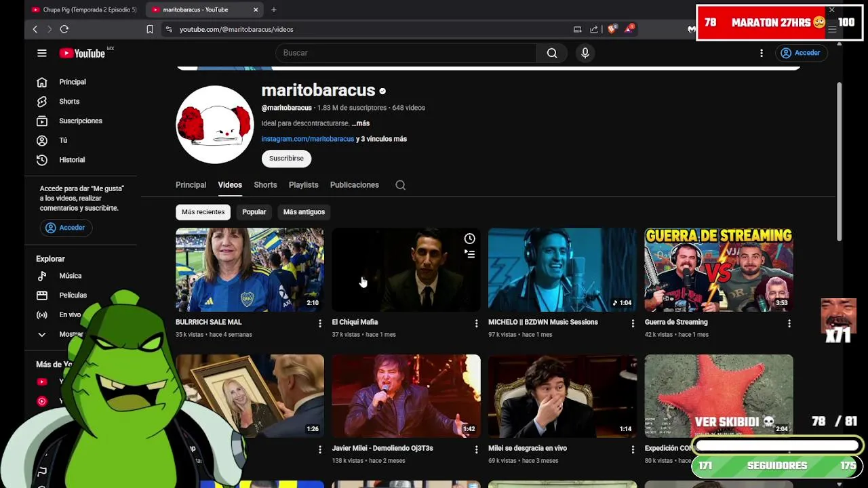The height and width of the screenshot is (488, 868).
Task: Select the Videos channel tab
Action: [230, 185]
